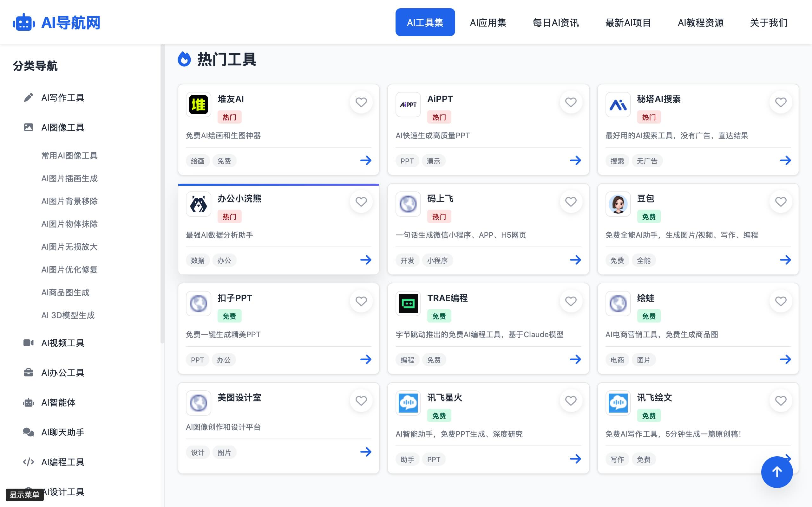Toggle the heart on the 办公小浣熊 card

tap(361, 202)
